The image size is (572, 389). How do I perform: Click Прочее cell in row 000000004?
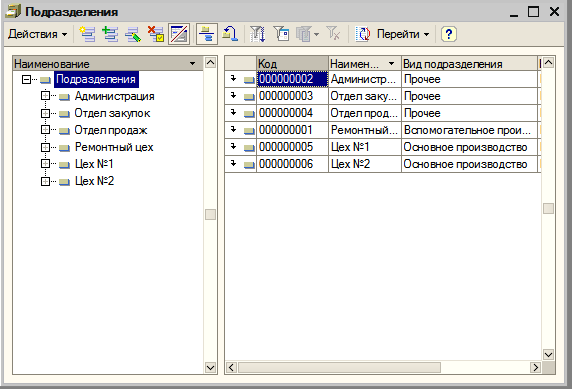click(469, 113)
